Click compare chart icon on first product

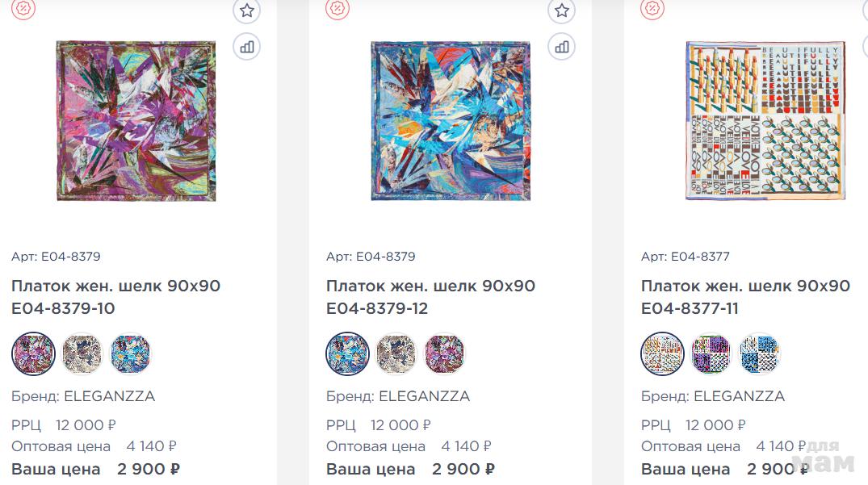[247, 47]
